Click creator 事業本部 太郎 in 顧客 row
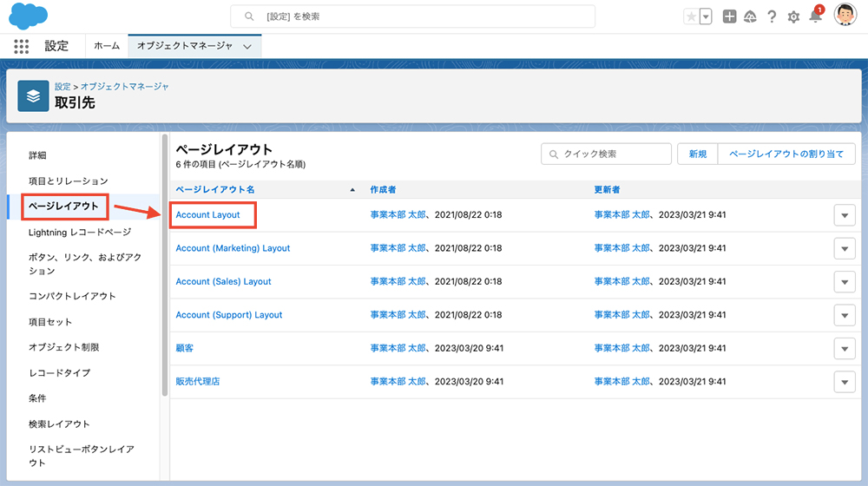 (x=398, y=348)
